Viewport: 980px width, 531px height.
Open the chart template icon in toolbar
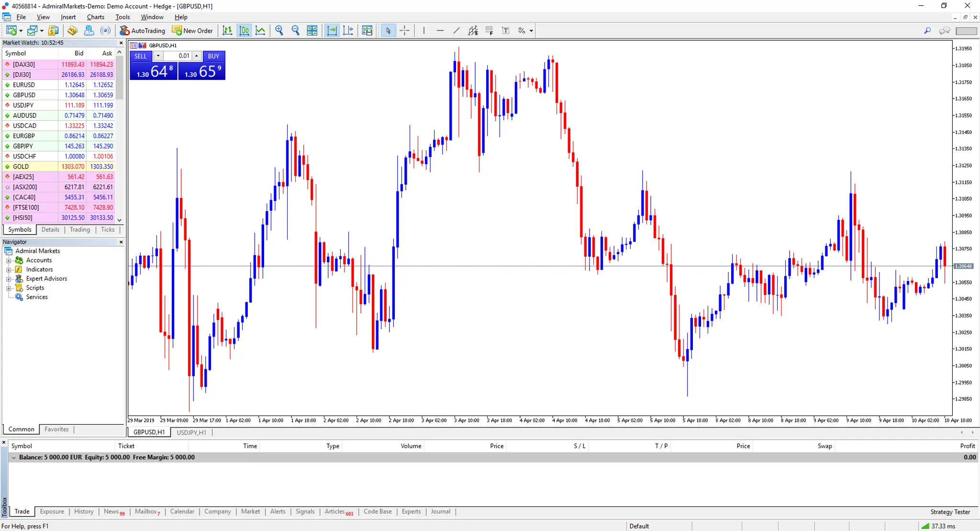pyautogui.click(x=367, y=31)
